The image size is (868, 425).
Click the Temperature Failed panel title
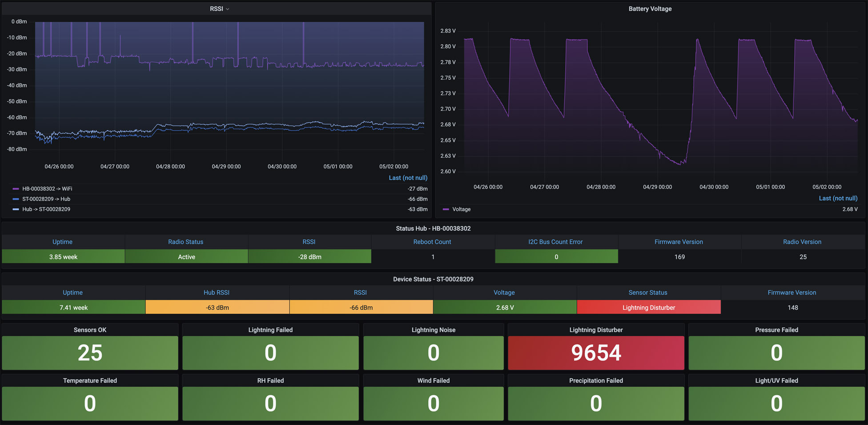[90, 381]
